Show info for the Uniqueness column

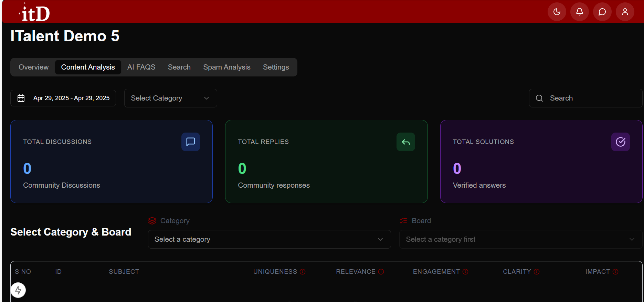click(x=303, y=272)
